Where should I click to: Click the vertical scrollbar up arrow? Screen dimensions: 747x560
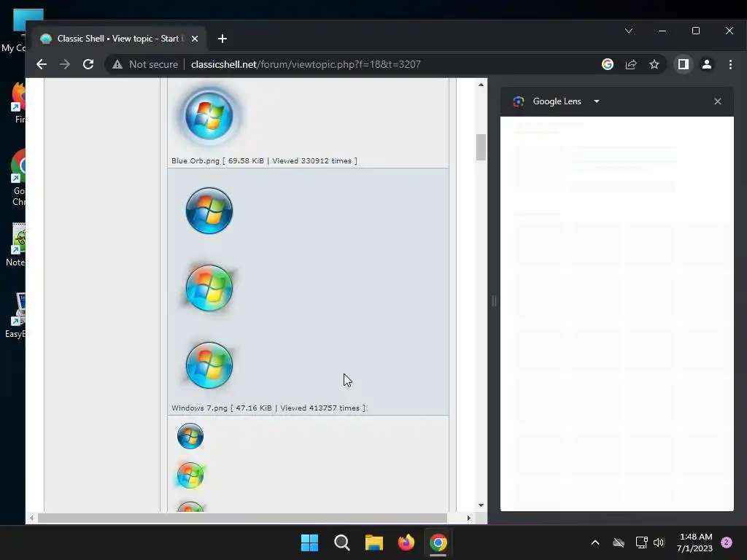click(481, 85)
